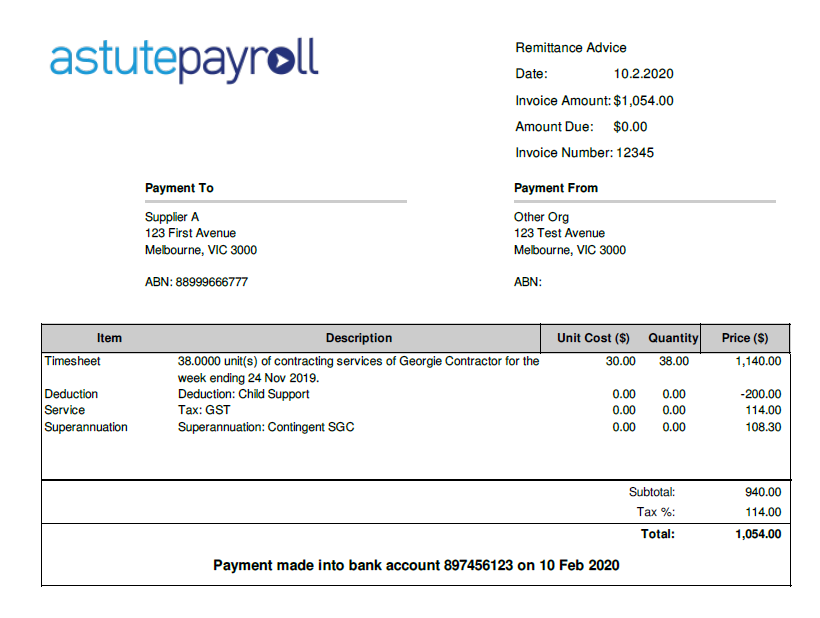Click the Total amount 1,054.00
This screenshot has height=618, width=820.
coord(758,534)
